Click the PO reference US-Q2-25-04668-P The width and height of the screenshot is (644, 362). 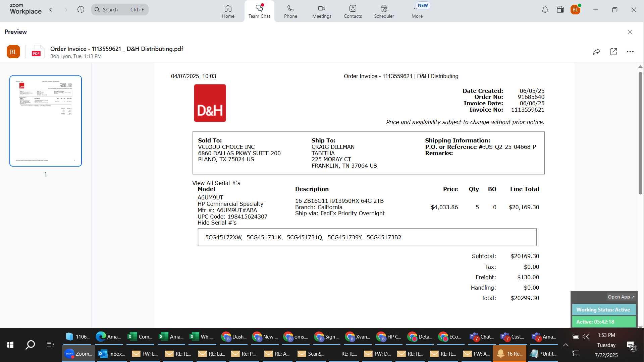[x=511, y=147]
